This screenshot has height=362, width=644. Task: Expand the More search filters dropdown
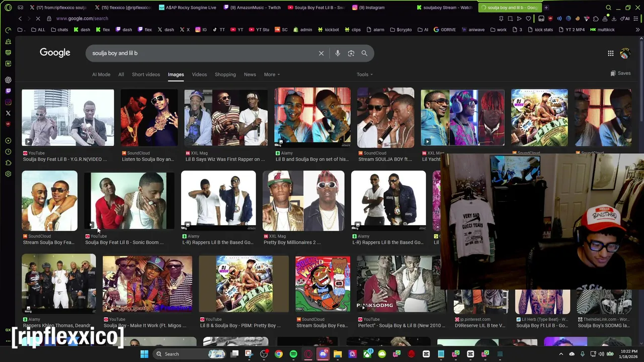tap(272, 74)
